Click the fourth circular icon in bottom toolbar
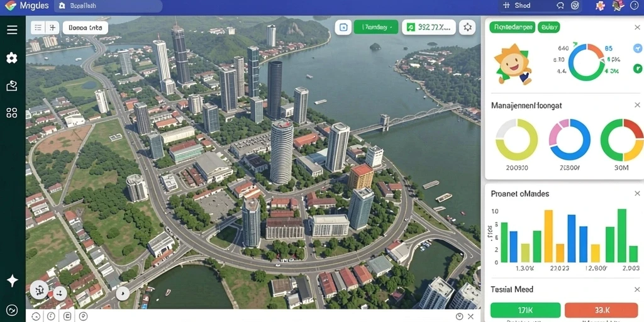This screenshot has height=322, width=644. [84, 316]
